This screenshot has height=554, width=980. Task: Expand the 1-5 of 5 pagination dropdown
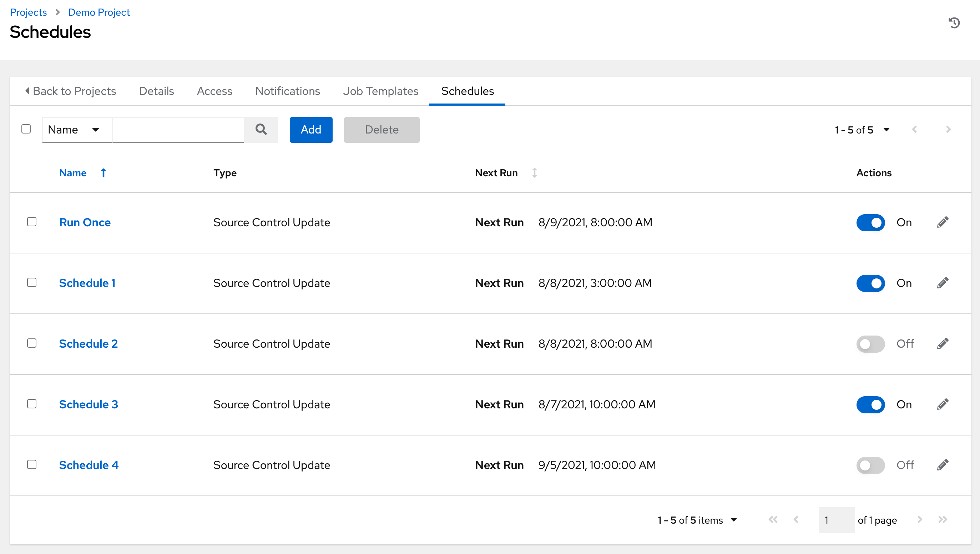point(887,130)
